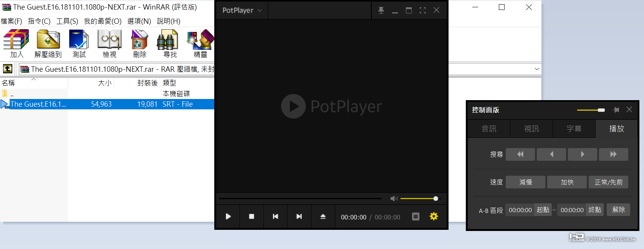Click the single-arrow step backward seek button
The image size is (644, 249).
pyautogui.click(x=551, y=154)
